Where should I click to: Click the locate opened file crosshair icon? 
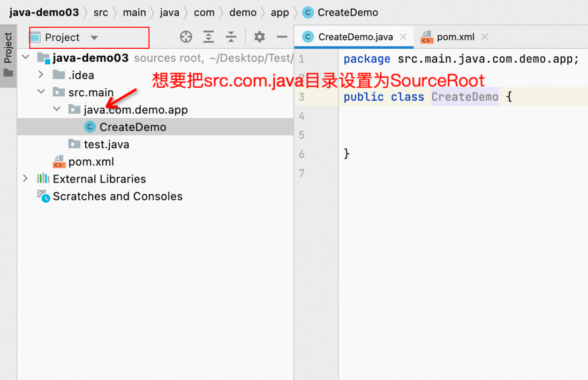tap(186, 36)
